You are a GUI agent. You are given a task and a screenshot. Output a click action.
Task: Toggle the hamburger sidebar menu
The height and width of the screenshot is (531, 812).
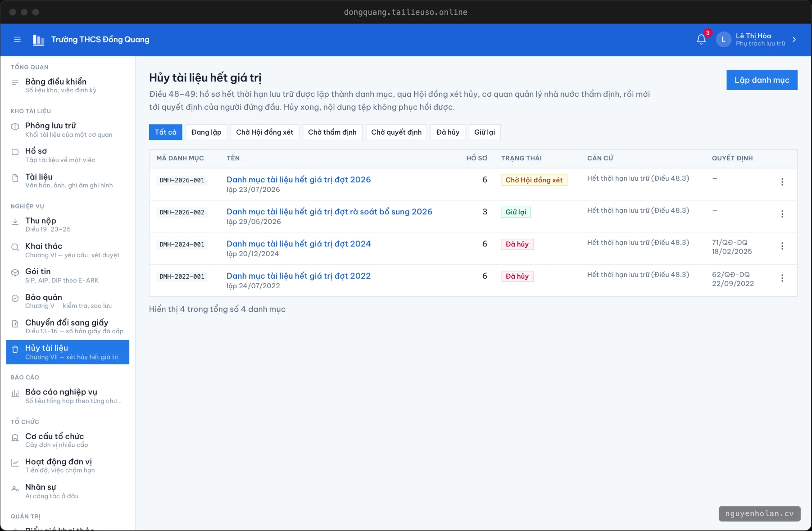(x=18, y=40)
